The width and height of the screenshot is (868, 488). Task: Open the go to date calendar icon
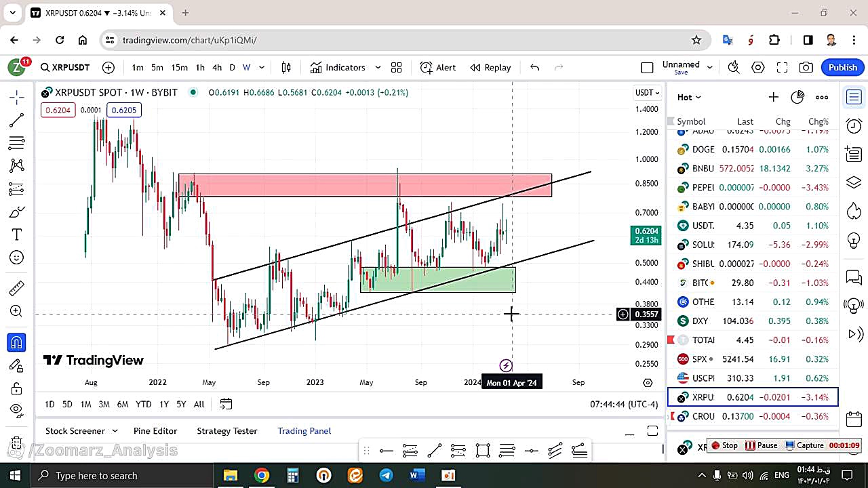(x=226, y=404)
